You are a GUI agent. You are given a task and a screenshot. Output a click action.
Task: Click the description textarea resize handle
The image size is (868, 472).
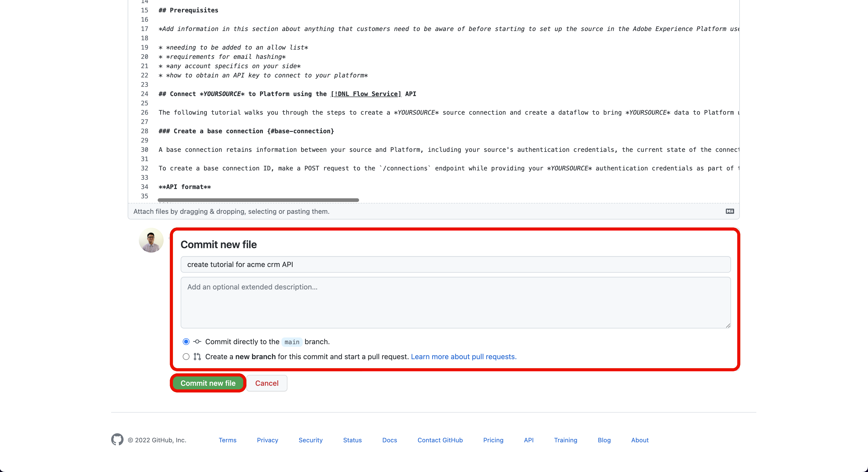point(728,326)
